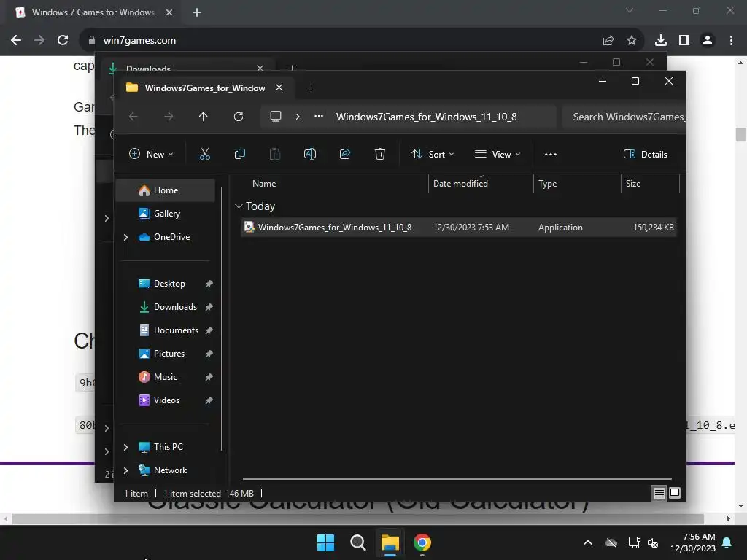747x560 pixels.
Task: Open the See more (three dots) toolbar menu
Action: 551,155
